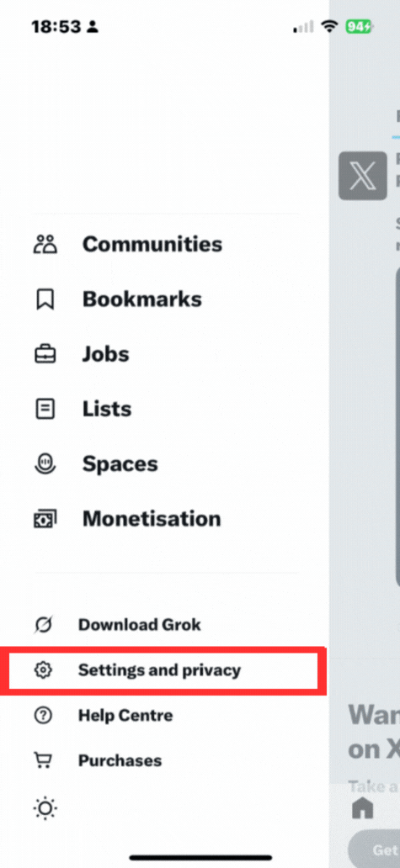Open the Download Grok link
The width and height of the screenshot is (400, 868).
point(140,625)
